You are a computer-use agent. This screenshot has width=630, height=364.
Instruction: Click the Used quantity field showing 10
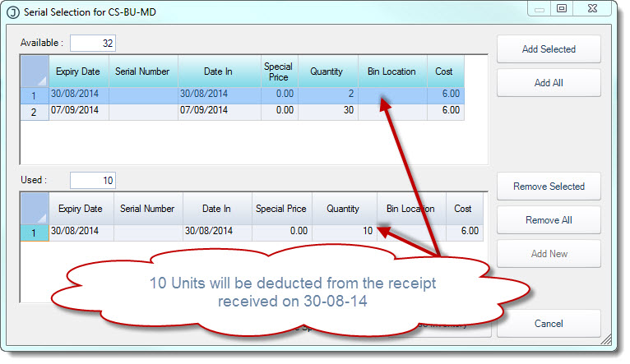coord(93,180)
